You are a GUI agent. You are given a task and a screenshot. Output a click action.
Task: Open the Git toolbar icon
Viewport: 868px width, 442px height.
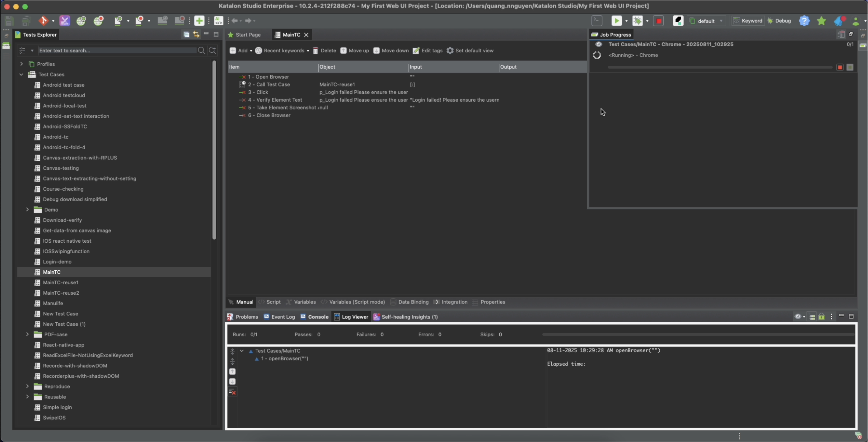[43, 21]
